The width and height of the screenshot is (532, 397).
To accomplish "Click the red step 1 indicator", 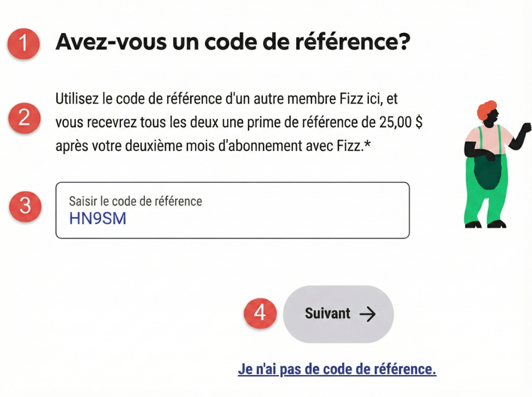I will (x=23, y=44).
